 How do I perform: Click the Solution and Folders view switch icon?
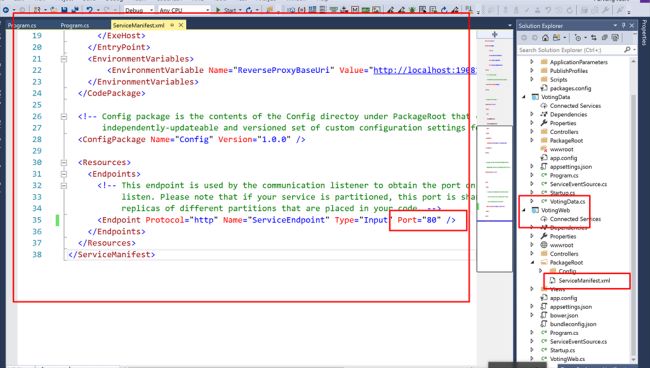556,38
